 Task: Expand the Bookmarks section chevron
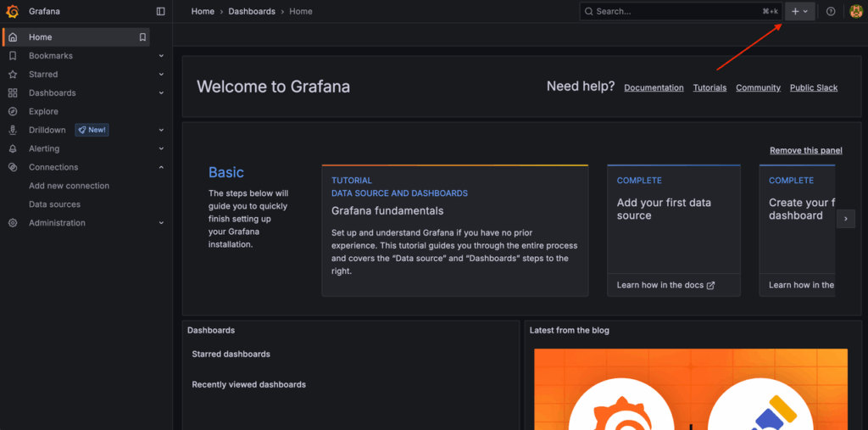click(161, 56)
